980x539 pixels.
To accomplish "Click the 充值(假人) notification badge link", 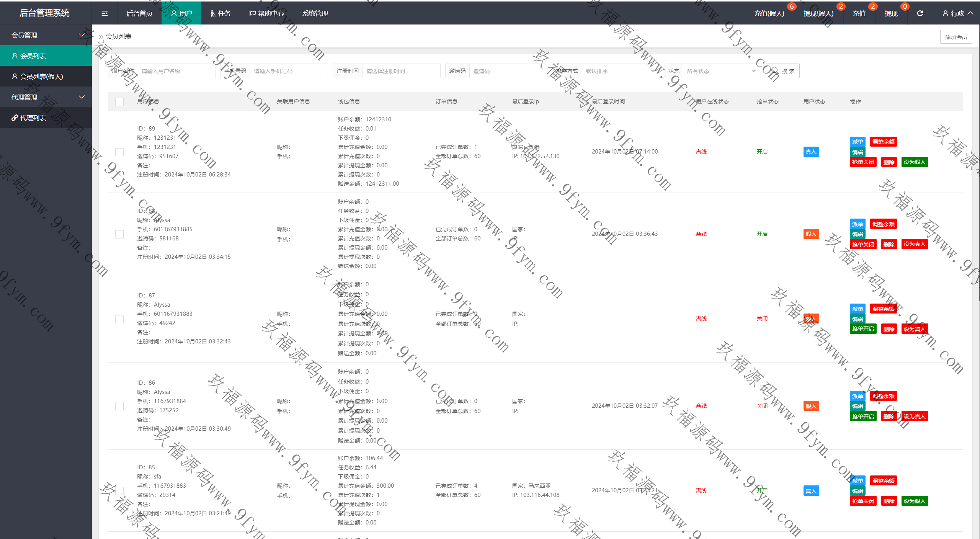I will [x=769, y=13].
